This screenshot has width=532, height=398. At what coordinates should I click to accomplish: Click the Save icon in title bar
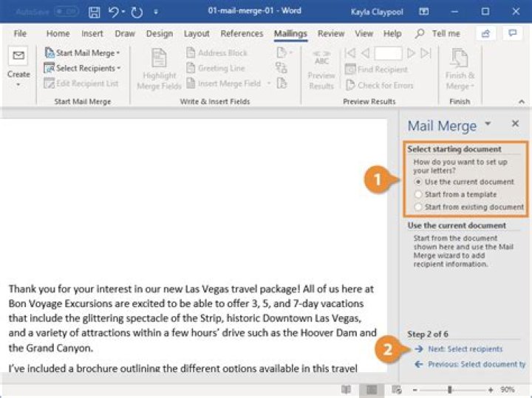(95, 12)
